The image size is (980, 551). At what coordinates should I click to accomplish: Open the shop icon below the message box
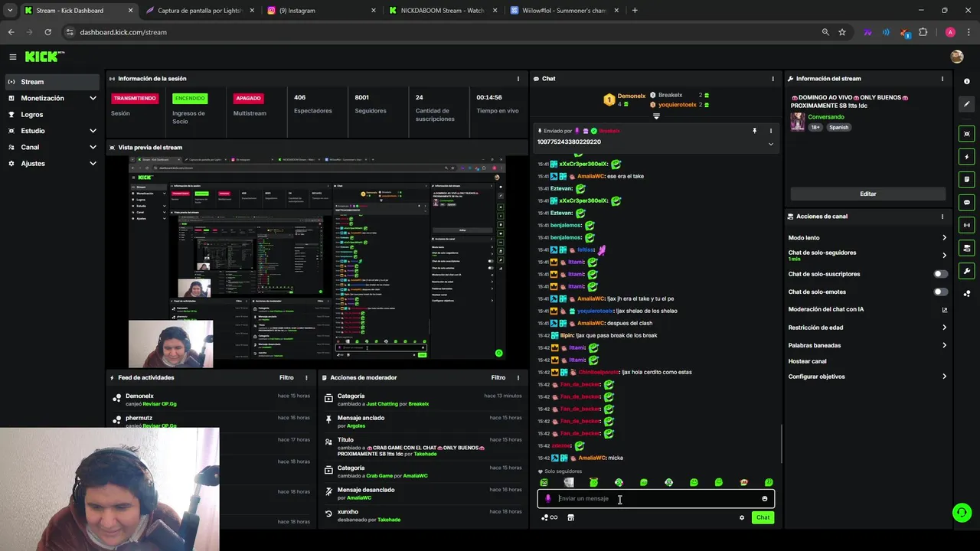[x=570, y=518]
